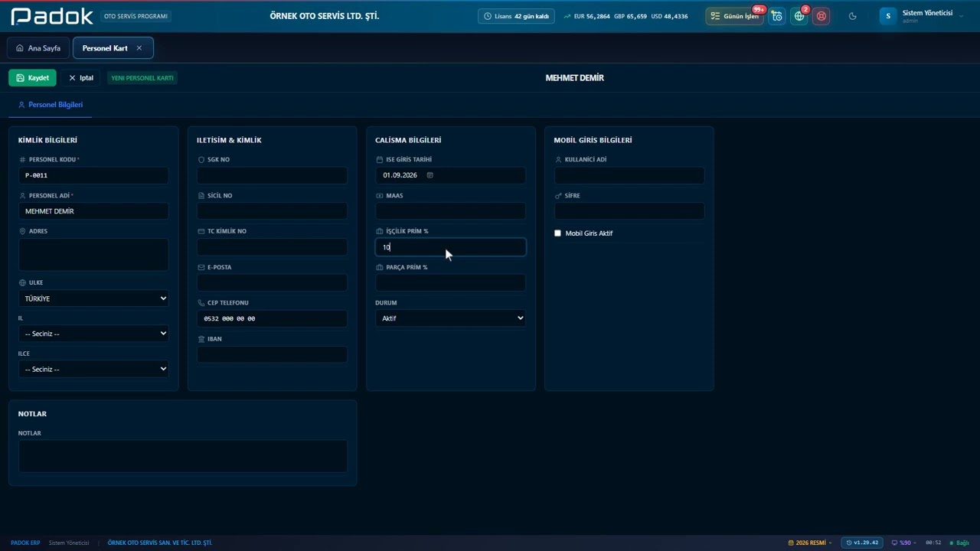
Task: Toggle dark mode with the moon icon
Action: 853,16
